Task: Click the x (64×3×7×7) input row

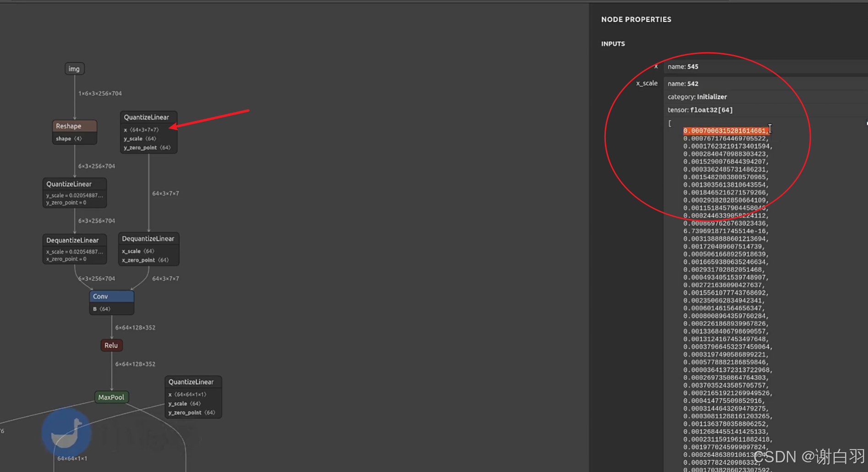Action: tap(141, 130)
